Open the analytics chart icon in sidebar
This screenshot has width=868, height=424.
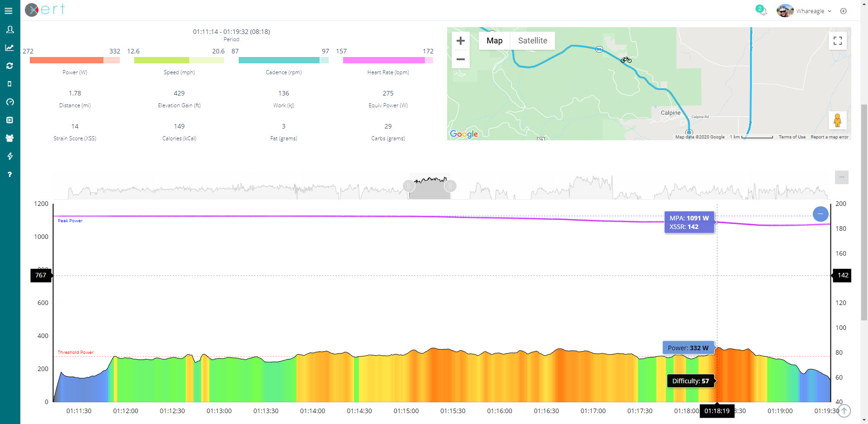point(9,48)
